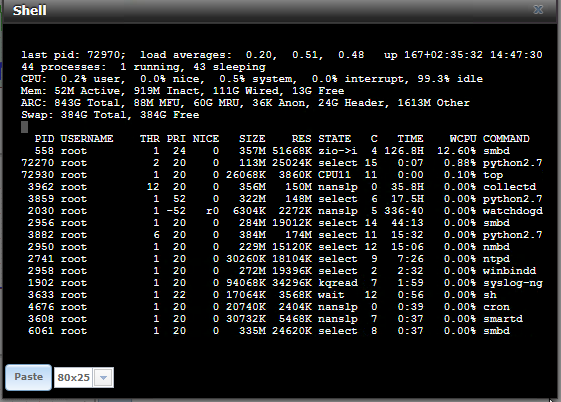Click the terminal cursor block
This screenshot has height=402, width=561.
tap(24, 127)
